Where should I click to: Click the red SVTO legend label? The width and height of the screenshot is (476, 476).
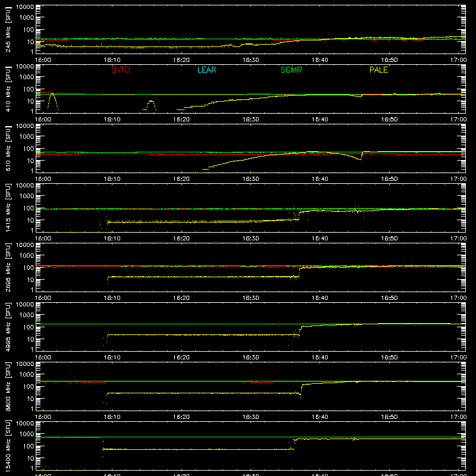click(121, 70)
